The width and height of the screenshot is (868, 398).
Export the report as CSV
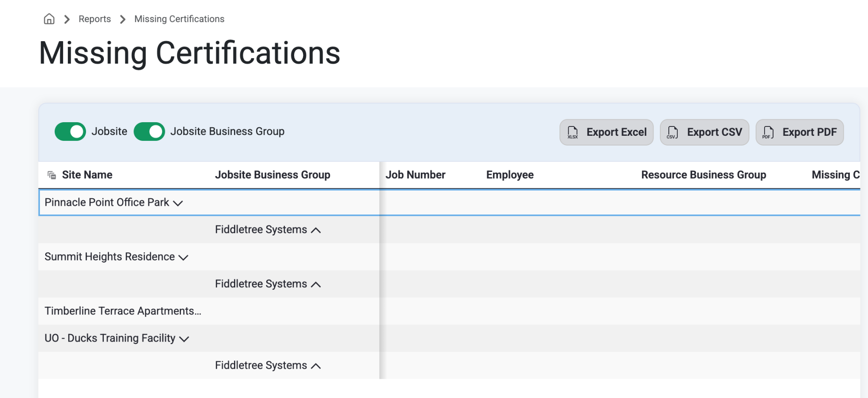(x=704, y=132)
